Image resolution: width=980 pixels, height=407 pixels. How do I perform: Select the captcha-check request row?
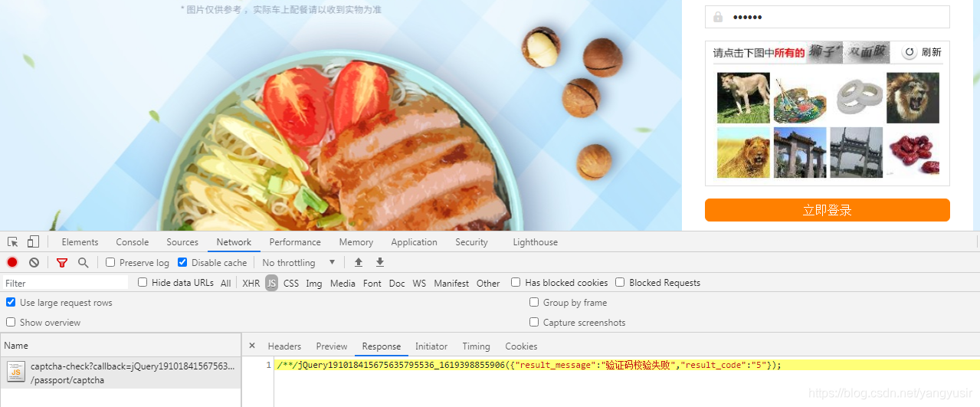click(x=121, y=373)
